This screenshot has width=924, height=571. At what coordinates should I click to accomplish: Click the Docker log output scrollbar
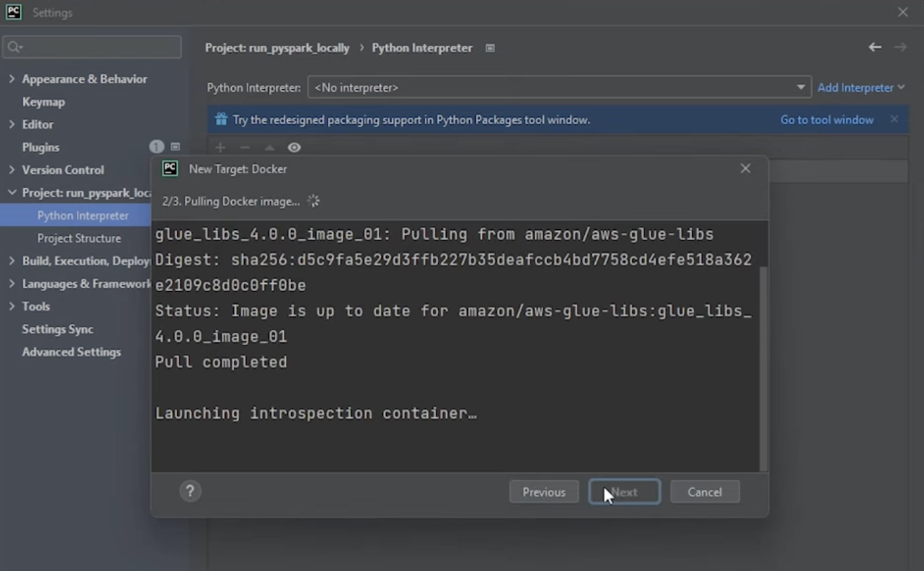pyautogui.click(x=763, y=368)
